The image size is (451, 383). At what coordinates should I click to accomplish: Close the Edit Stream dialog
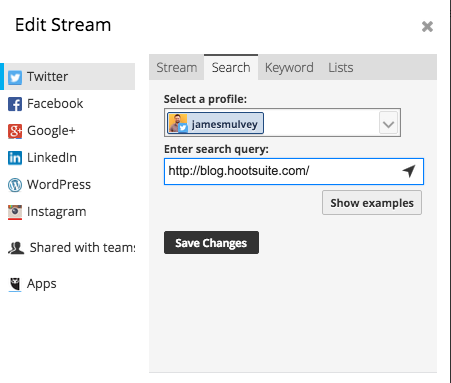tap(427, 26)
